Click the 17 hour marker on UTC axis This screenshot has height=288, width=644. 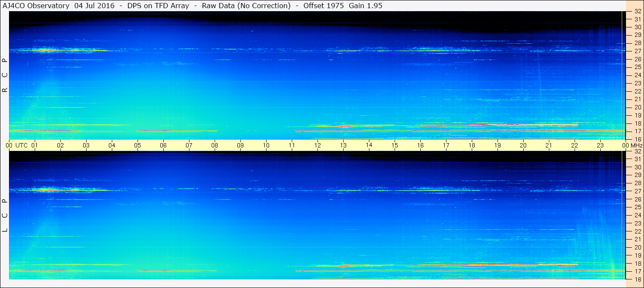[x=446, y=145]
